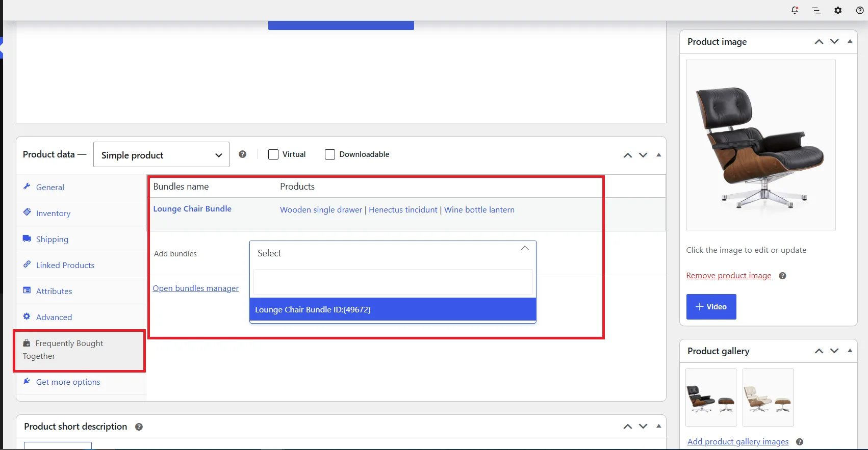Move Product gallery panel up
This screenshot has width=868, height=450.
pos(819,351)
